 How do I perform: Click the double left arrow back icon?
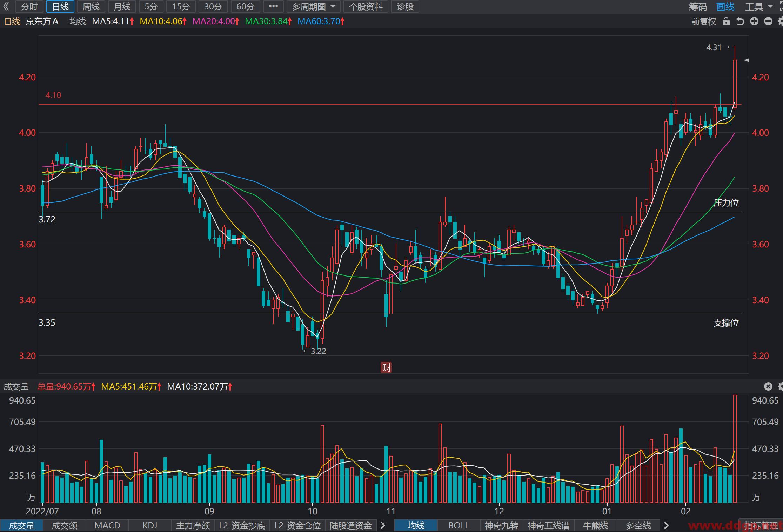[6, 6]
